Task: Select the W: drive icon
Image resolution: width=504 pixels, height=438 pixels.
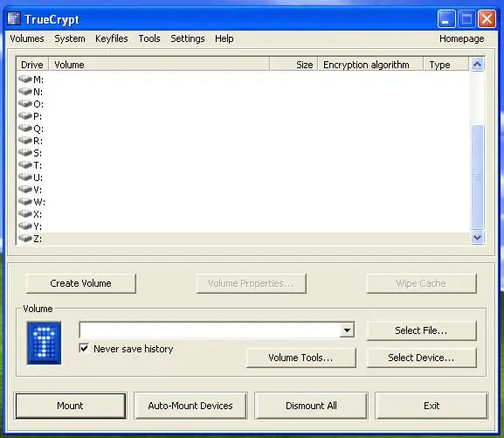Action: (25, 201)
